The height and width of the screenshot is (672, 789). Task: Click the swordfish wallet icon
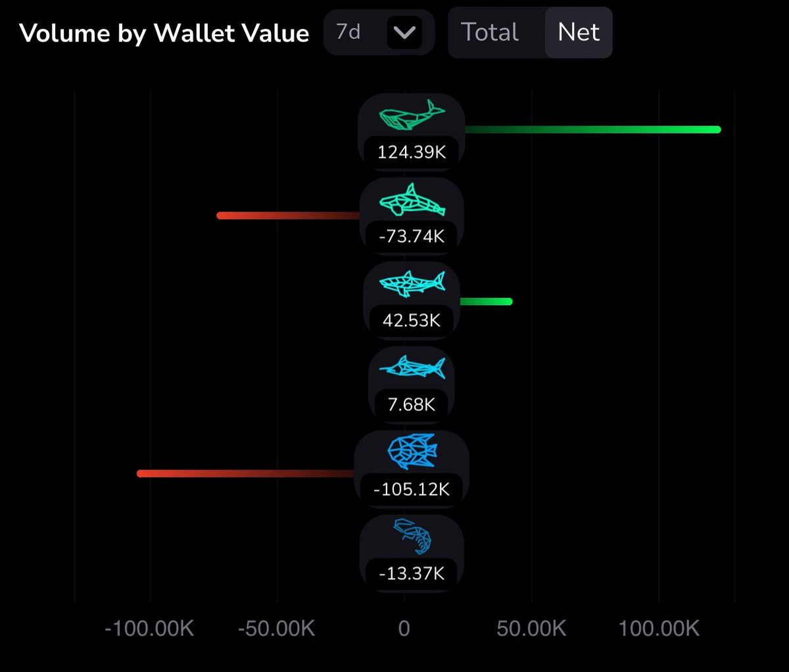point(412,367)
